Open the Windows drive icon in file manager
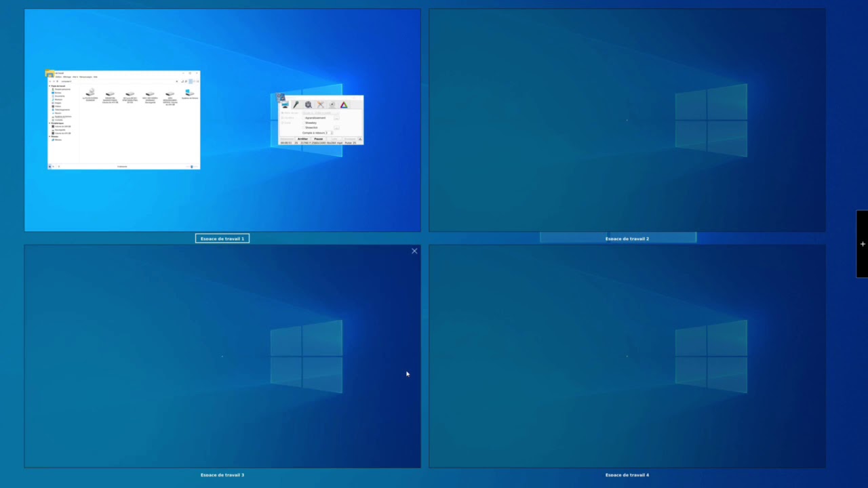Image resolution: width=868 pixels, height=488 pixels. 189,93
